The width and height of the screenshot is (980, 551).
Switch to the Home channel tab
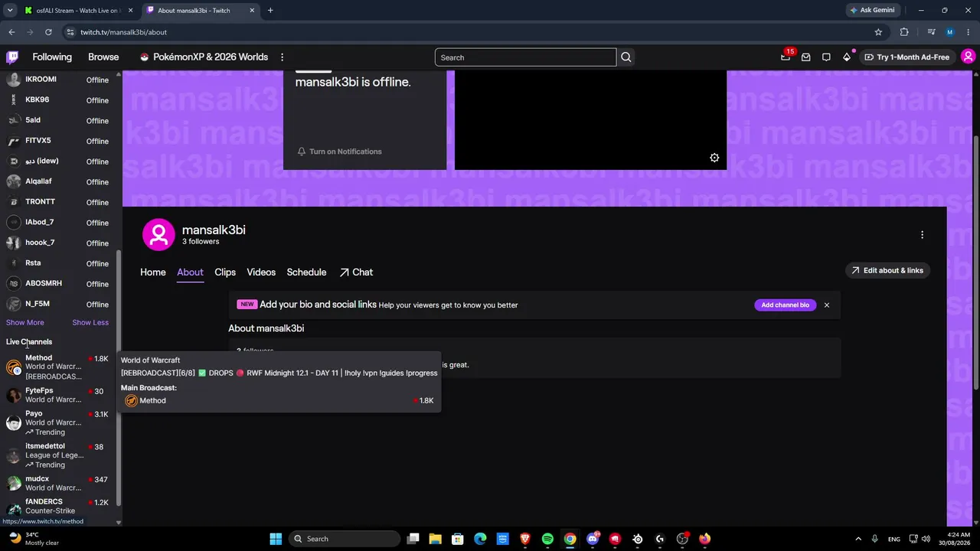tap(153, 272)
